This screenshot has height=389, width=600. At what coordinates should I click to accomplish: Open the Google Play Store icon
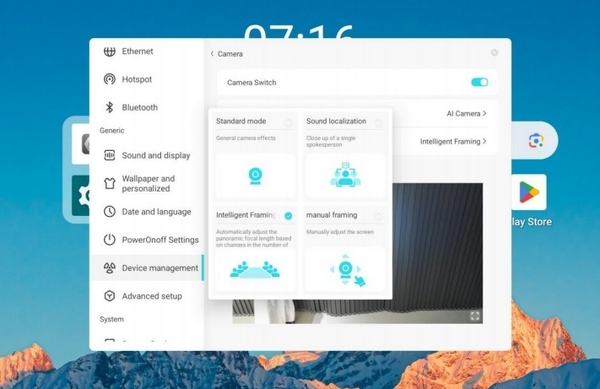tap(530, 192)
